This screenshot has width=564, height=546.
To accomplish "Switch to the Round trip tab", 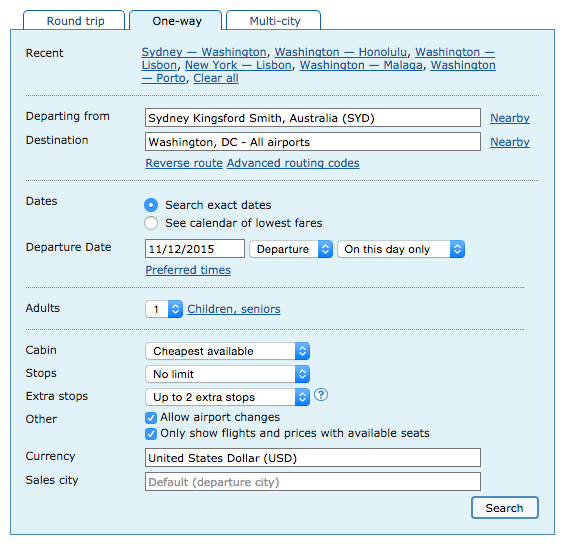I will pos(74,21).
